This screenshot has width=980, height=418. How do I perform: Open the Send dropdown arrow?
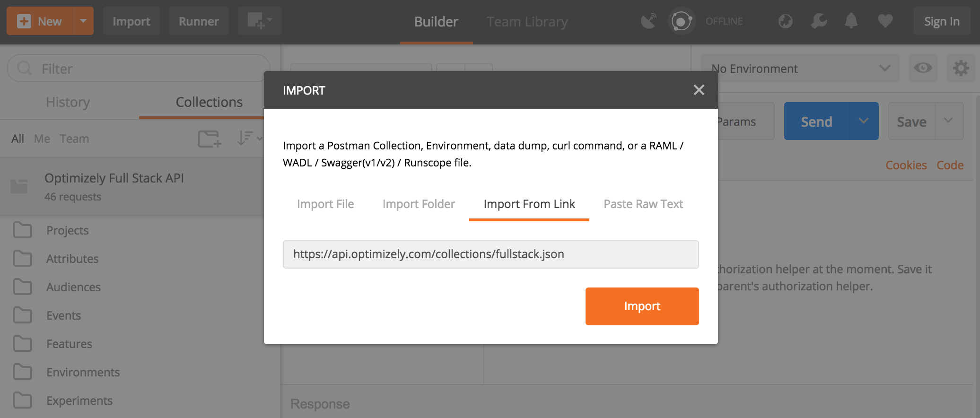(x=864, y=121)
